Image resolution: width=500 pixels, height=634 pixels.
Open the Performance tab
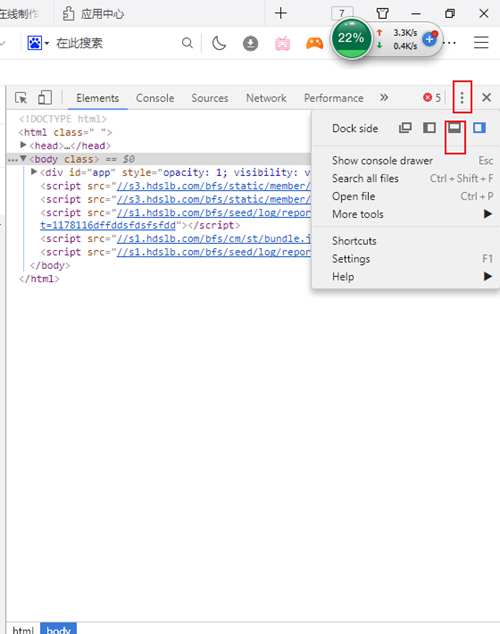[x=333, y=98]
